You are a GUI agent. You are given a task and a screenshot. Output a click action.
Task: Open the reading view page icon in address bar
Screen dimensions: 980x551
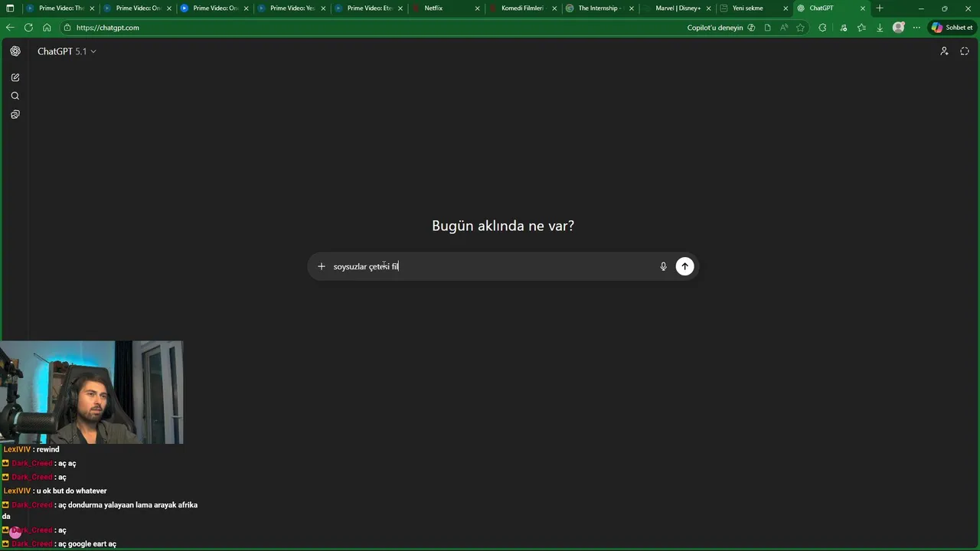[767, 28]
